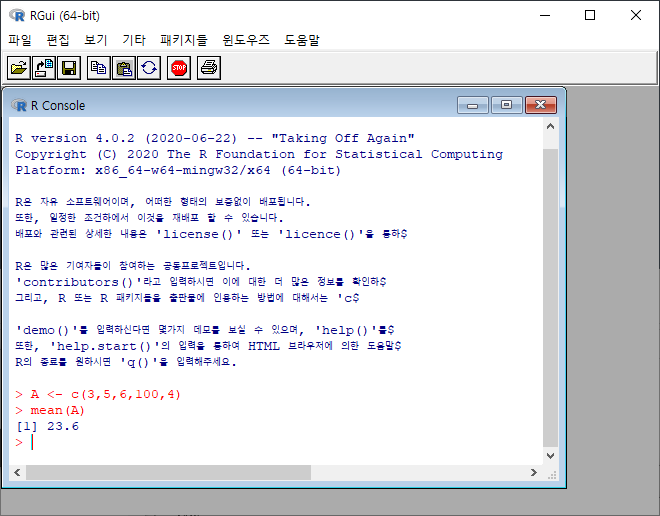Screen dimensions: 660x516
Task: Open script with the folder toolbar icon
Action: pos(19,68)
